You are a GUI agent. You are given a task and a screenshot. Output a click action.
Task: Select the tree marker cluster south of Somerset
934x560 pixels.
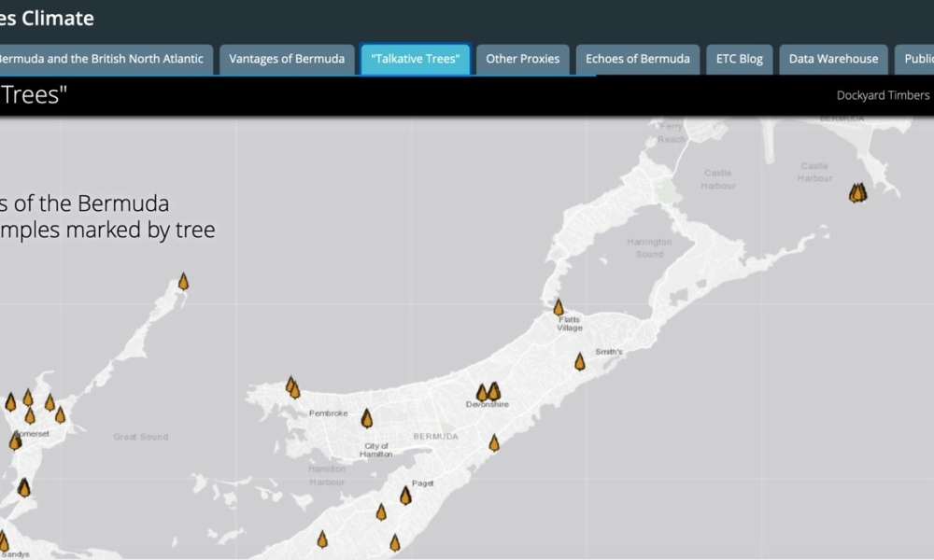23,487
